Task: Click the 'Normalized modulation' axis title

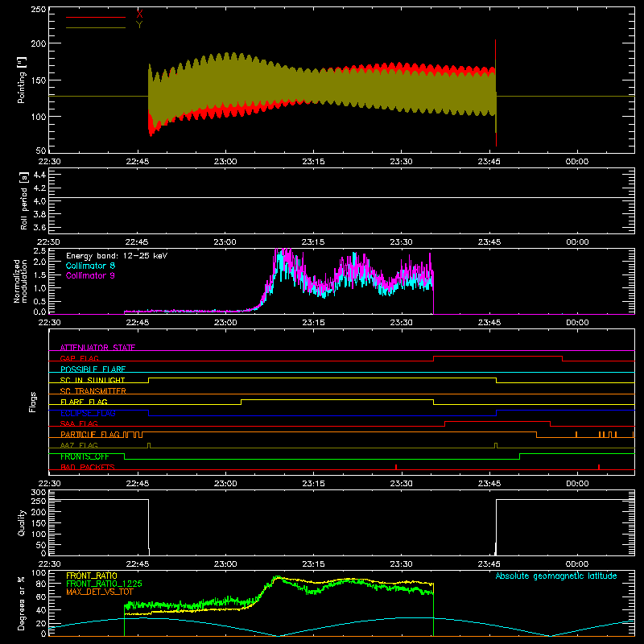Action: coord(20,281)
